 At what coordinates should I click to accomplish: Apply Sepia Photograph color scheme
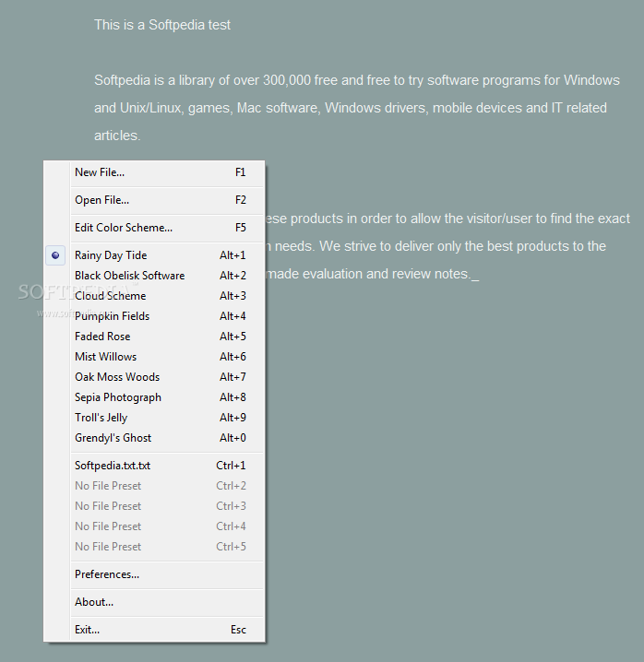tap(155, 397)
